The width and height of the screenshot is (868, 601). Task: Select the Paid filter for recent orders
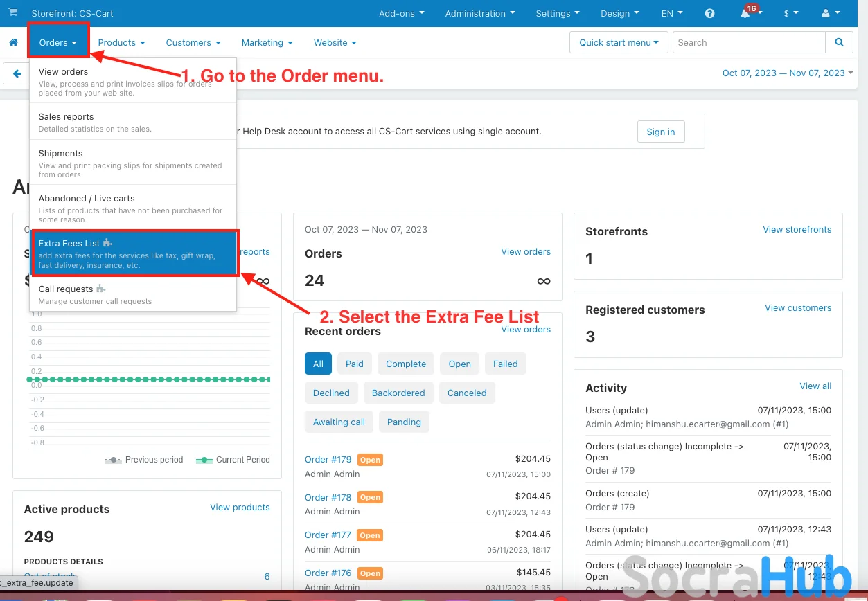[355, 364]
